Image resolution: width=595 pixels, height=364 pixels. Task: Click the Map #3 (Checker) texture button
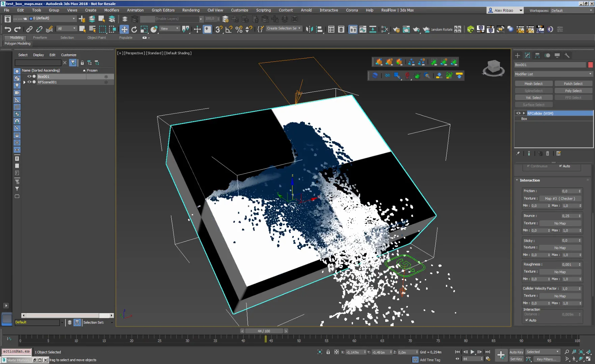560,199
